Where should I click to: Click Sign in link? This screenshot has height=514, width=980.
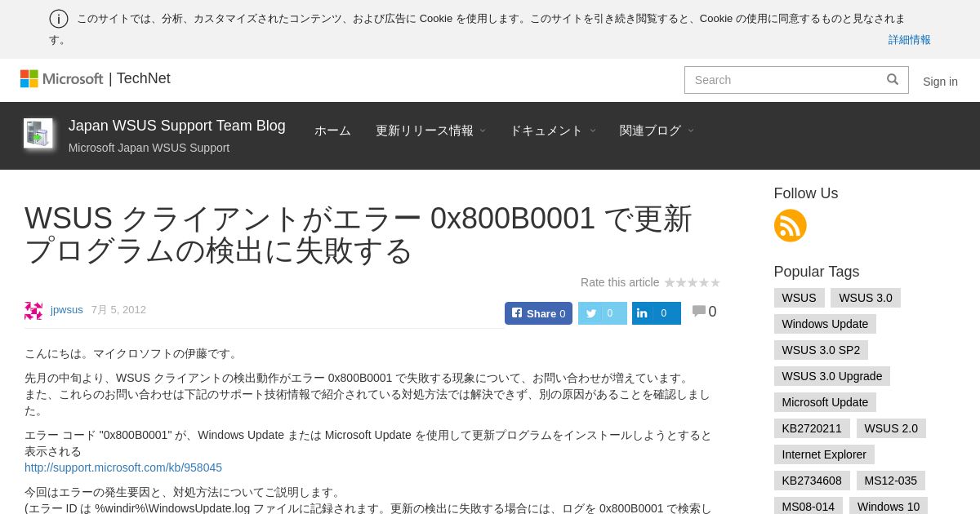pyautogui.click(x=940, y=82)
